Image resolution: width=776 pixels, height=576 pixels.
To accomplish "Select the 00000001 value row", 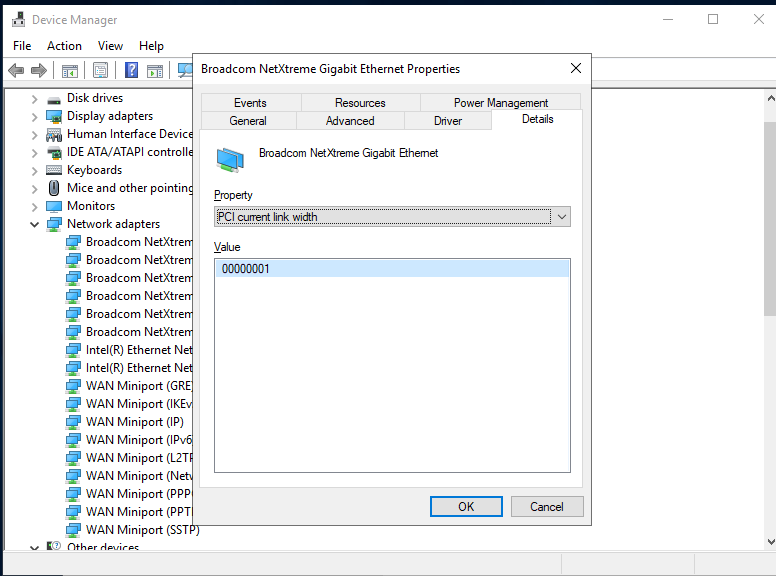I will (392, 269).
